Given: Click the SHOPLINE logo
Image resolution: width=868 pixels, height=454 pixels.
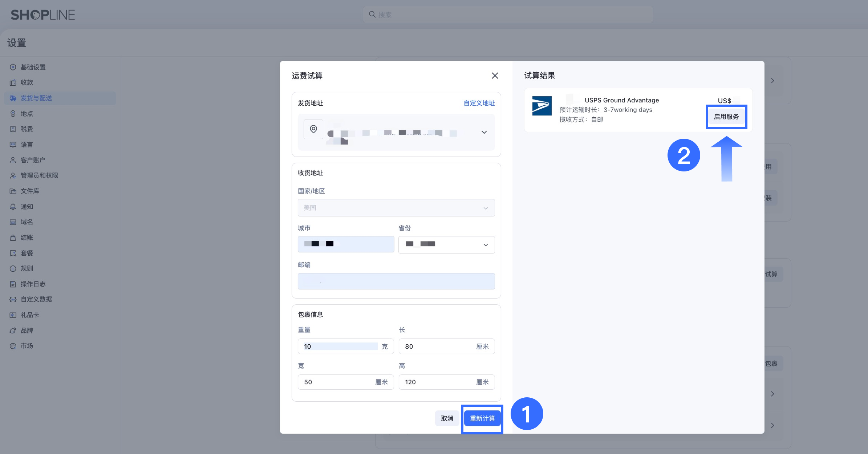Looking at the screenshot, I should click(x=43, y=15).
